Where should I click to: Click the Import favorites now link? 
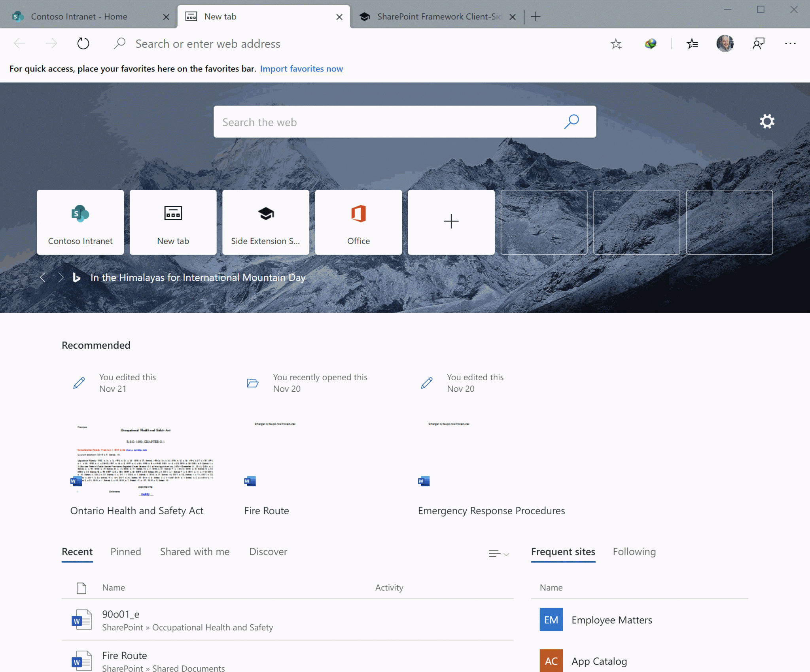coord(301,68)
